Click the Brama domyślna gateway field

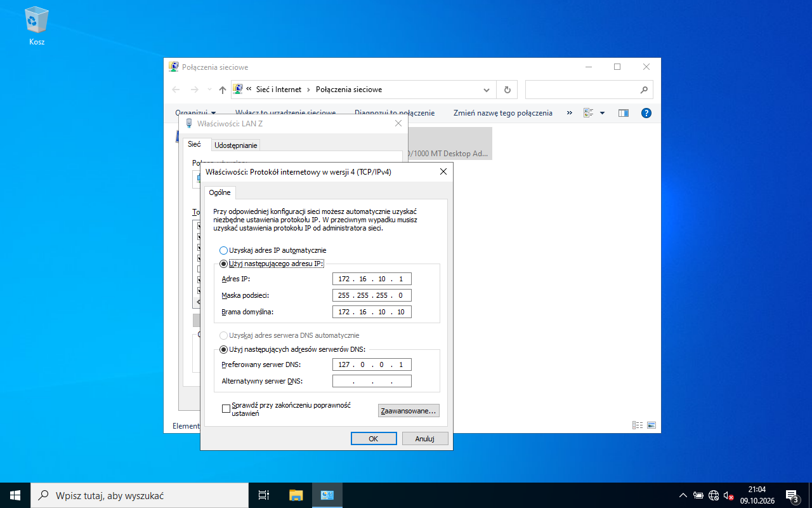372,312
